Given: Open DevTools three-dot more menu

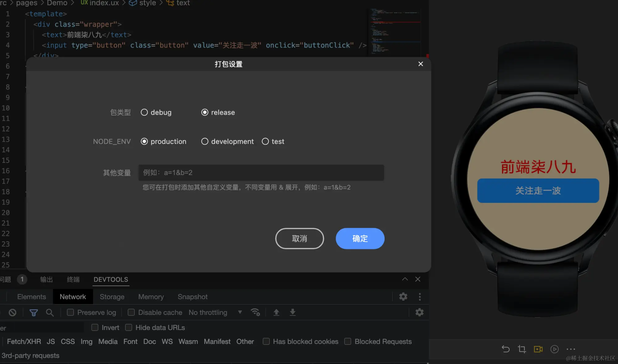Looking at the screenshot, I should point(419,297).
